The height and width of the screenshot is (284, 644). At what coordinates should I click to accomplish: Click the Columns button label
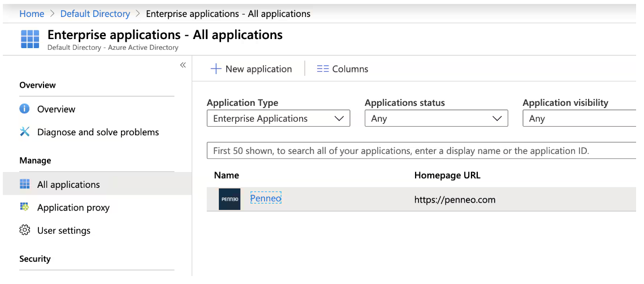(350, 69)
